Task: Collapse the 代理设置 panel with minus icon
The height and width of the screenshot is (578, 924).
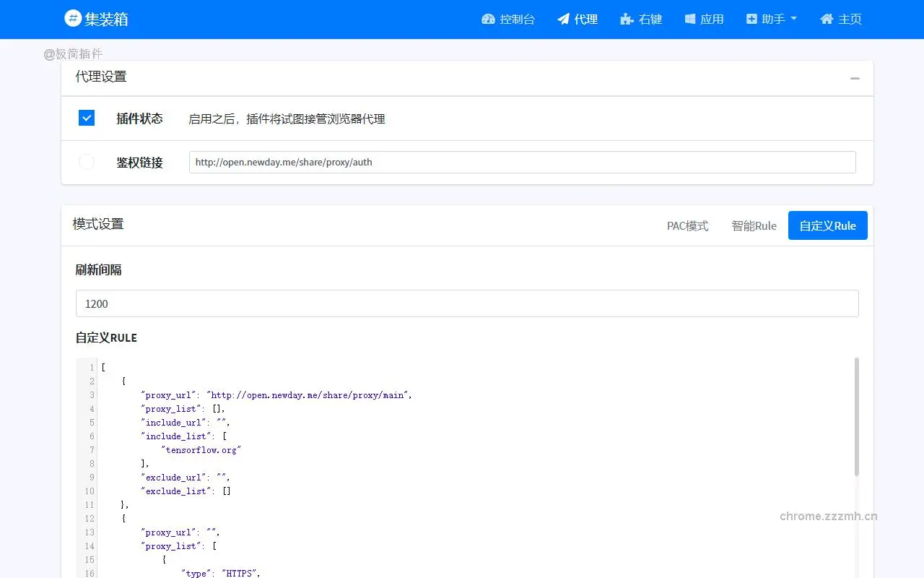Action: [x=854, y=78]
